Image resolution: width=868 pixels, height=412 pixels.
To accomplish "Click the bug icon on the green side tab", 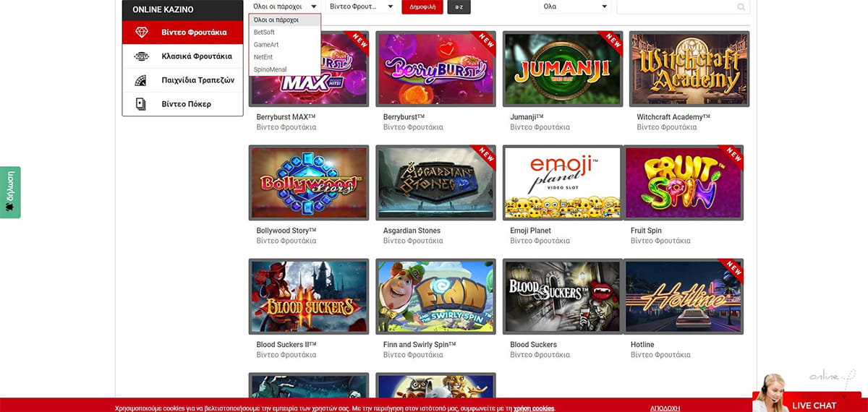I will click(10, 207).
